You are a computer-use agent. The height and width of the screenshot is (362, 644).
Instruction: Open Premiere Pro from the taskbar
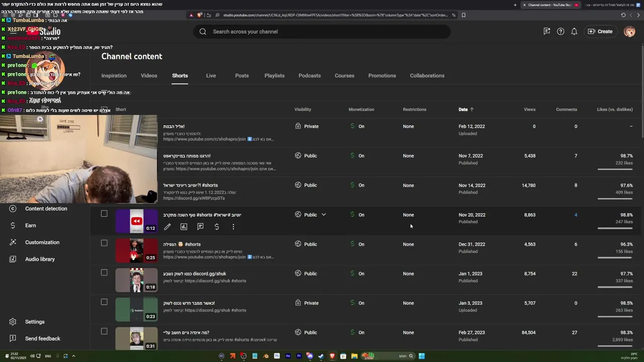click(299, 356)
